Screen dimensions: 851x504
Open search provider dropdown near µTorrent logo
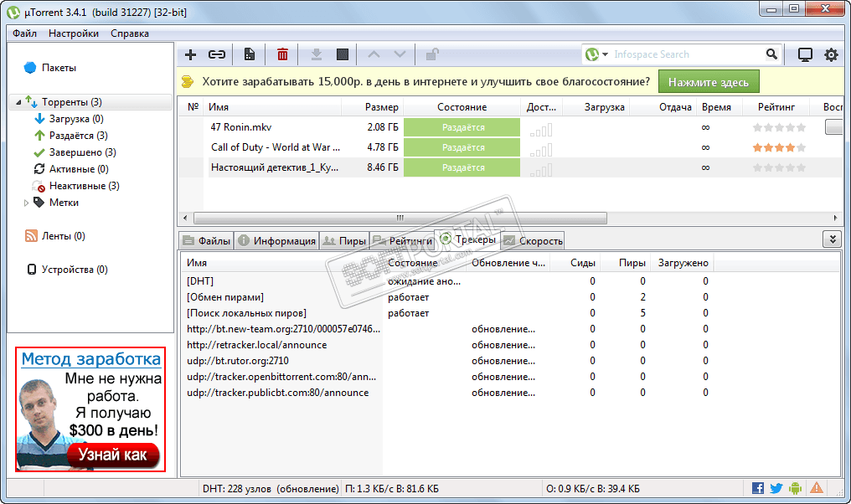[x=605, y=54]
